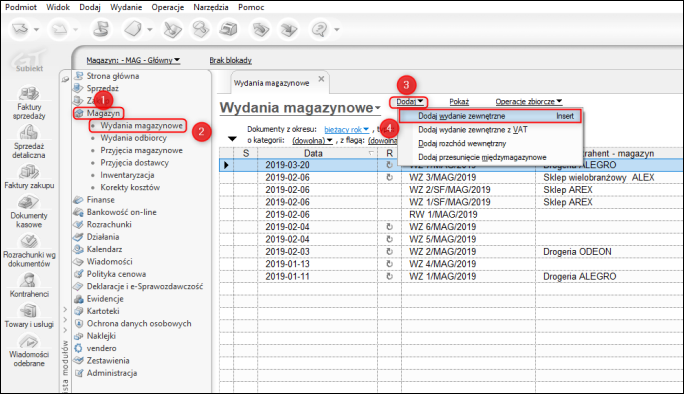The height and width of the screenshot is (394, 684).
Task: Select Dodaj wydanie zewnętrzne z VAT
Action: [x=490, y=130]
